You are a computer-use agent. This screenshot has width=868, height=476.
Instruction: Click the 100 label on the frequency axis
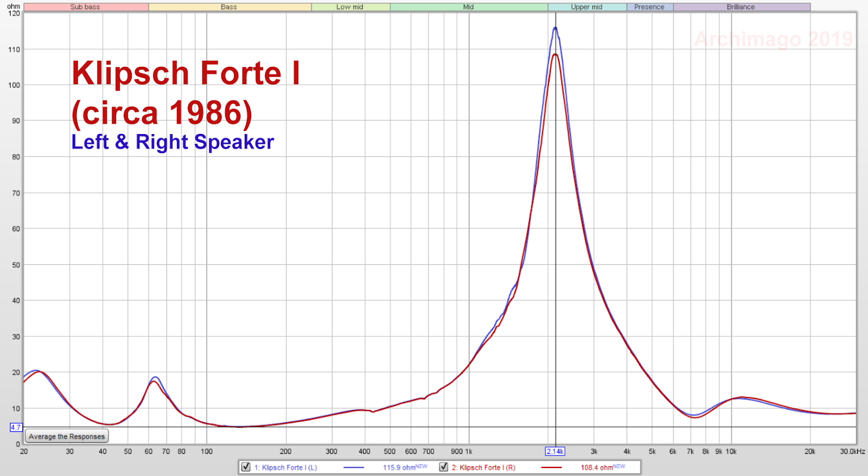[x=207, y=451]
